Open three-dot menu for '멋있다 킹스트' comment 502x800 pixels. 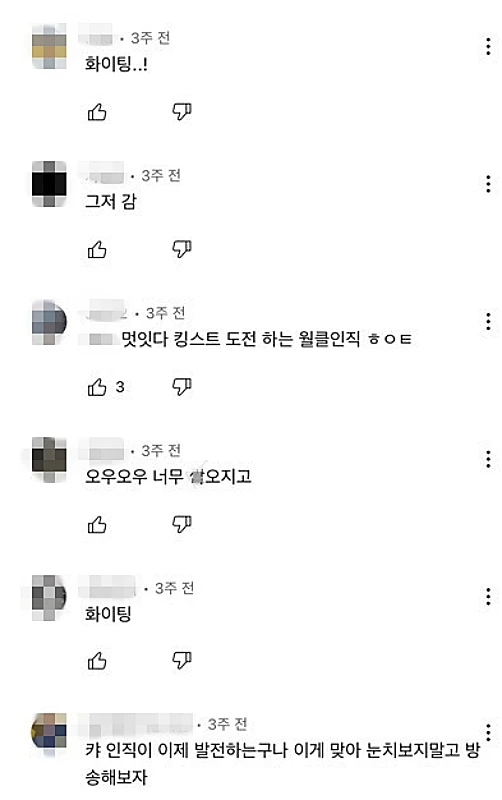coord(488,321)
